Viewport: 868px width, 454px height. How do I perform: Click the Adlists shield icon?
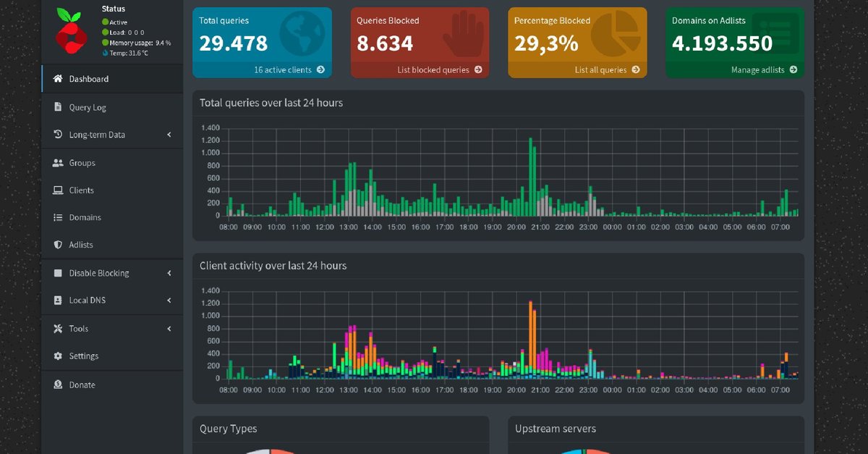click(58, 245)
